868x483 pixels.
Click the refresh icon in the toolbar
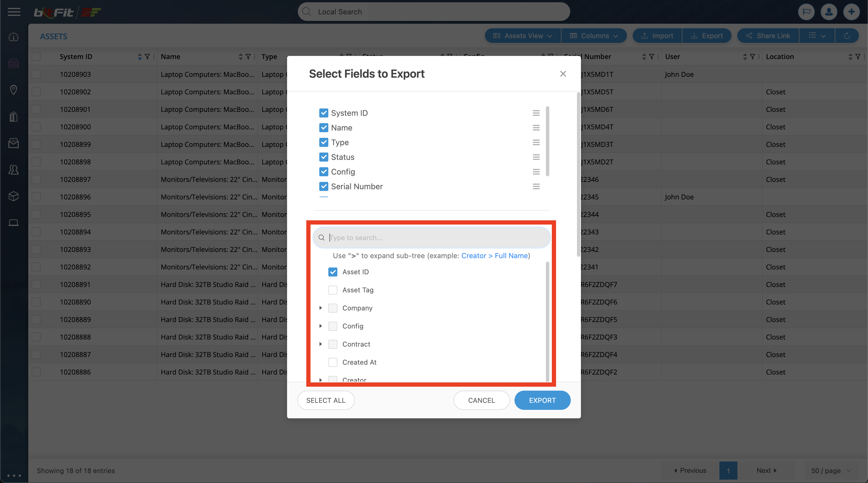coord(847,36)
